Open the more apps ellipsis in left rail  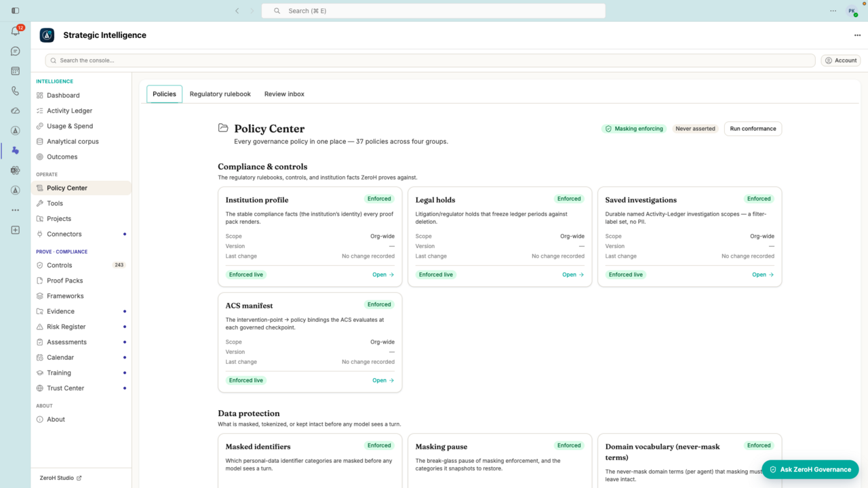(x=16, y=210)
